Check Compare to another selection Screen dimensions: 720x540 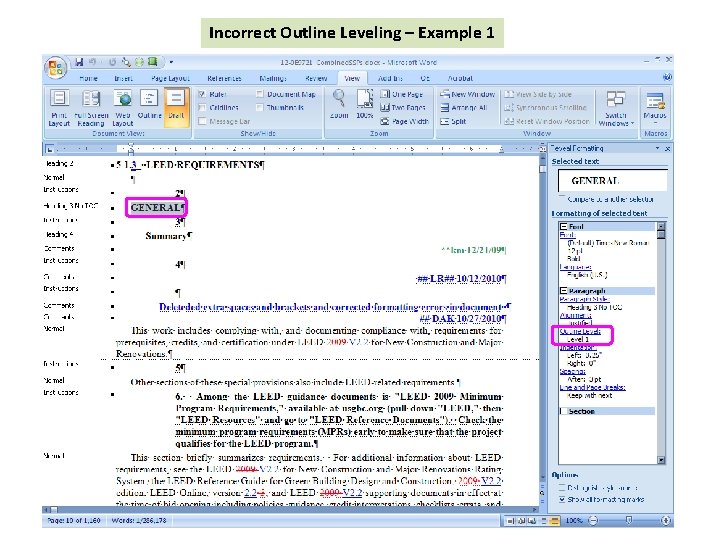(x=562, y=198)
